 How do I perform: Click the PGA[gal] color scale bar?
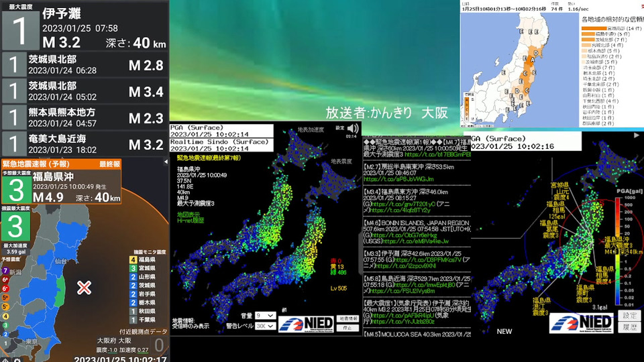point(618,251)
